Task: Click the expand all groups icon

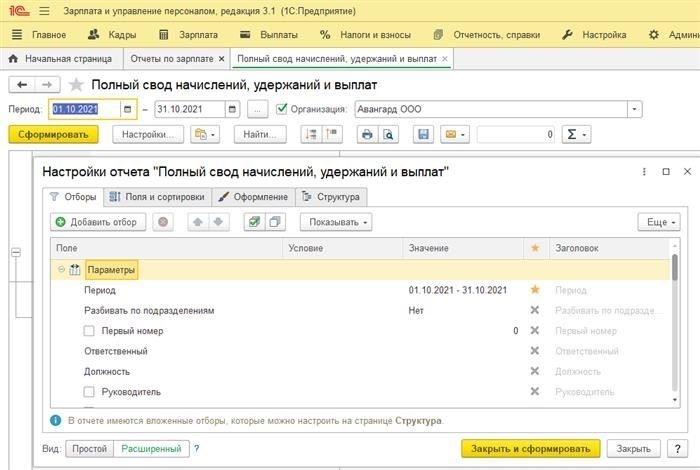Action: pyautogui.click(x=311, y=134)
